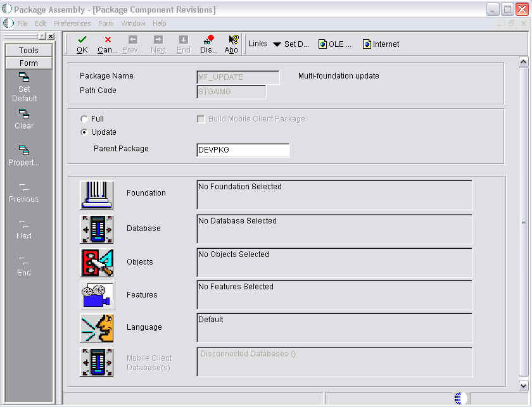Click the Previous arrow toolbar button
The width and height of the screenshot is (532, 407).
click(x=132, y=44)
